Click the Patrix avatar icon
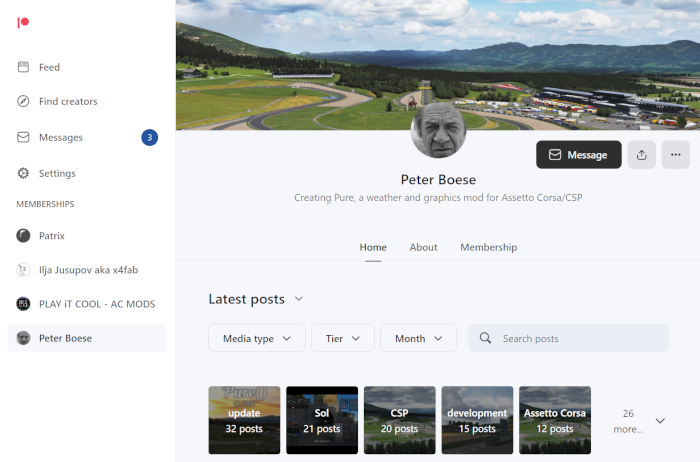 point(23,236)
